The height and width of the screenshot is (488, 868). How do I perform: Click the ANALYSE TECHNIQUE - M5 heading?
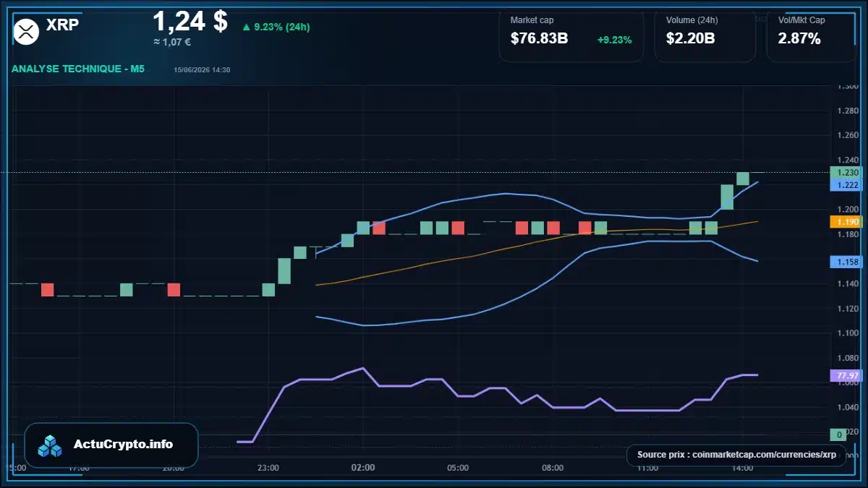click(78, 69)
